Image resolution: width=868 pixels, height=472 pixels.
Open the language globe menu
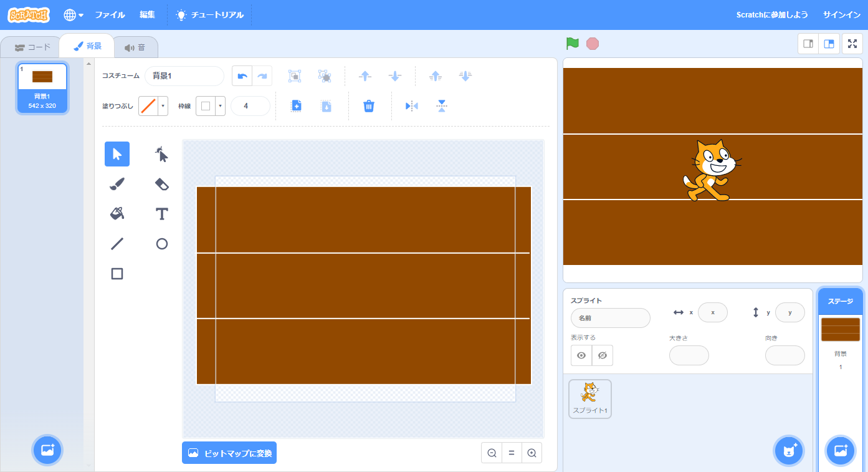[x=74, y=15]
